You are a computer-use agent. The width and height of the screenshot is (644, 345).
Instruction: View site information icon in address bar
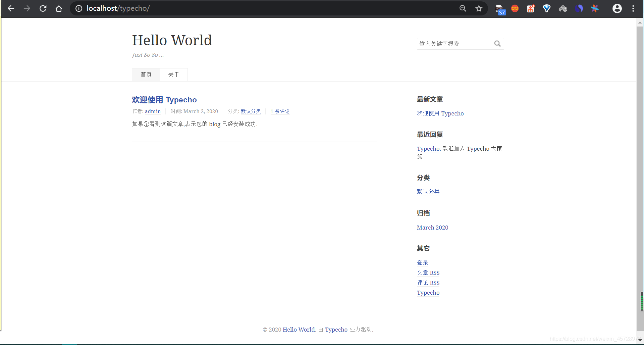(x=79, y=8)
